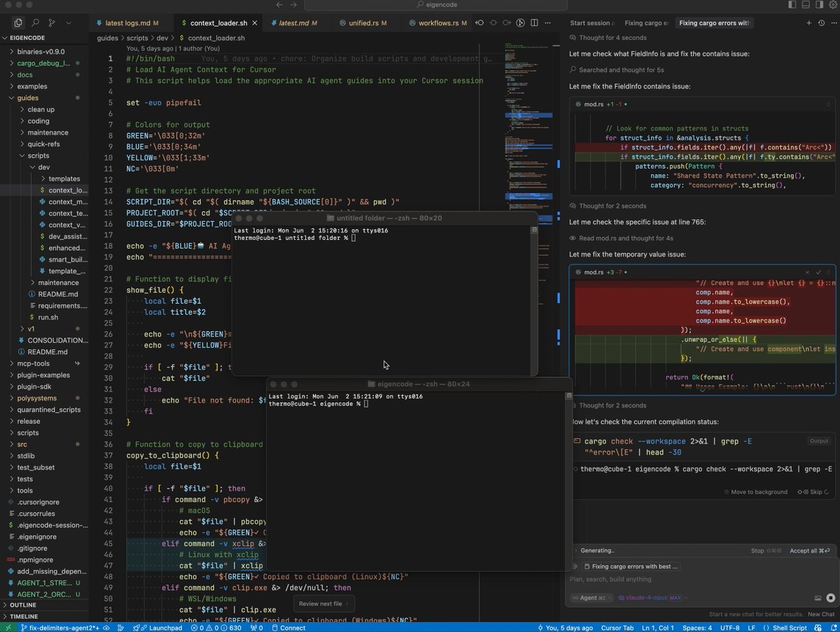Image resolution: width=840 pixels, height=632 pixels.
Task: Switch to the latest.md tab
Action: tap(298, 23)
